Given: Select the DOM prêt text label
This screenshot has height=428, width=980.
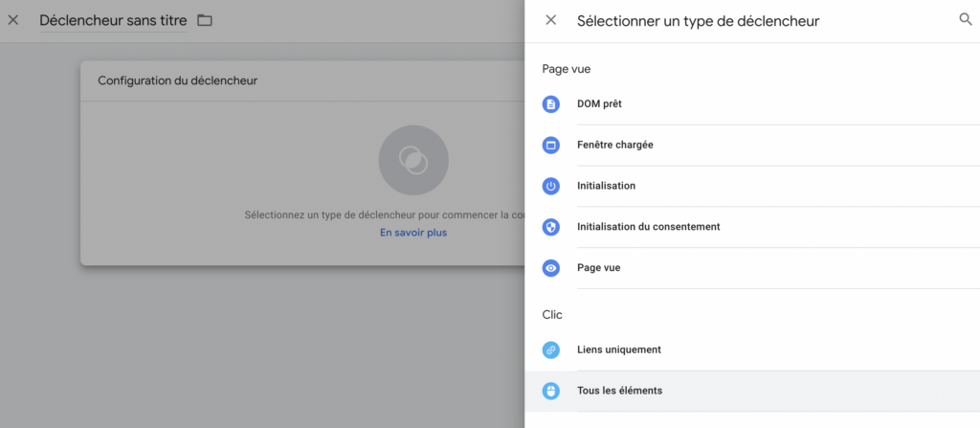Looking at the screenshot, I should tap(599, 104).
